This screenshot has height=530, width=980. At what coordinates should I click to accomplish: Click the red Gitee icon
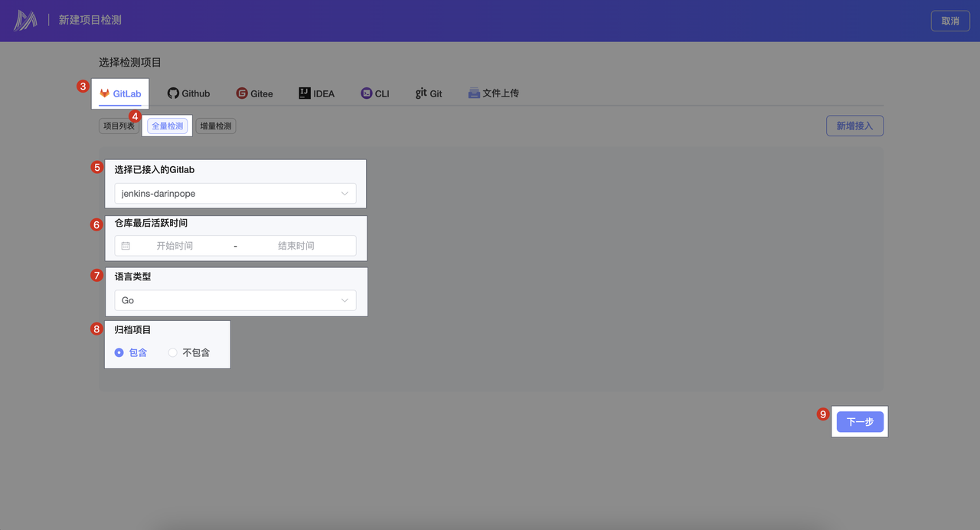(242, 93)
